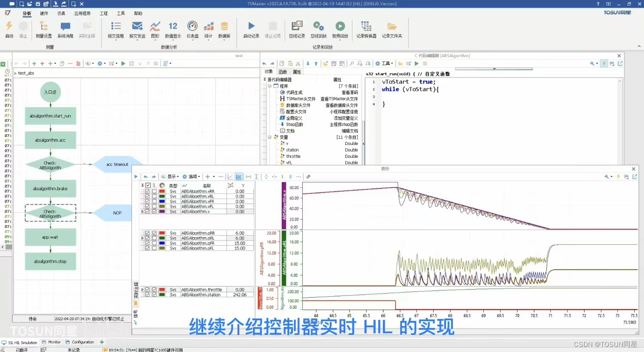Viewport: 644px width, 352px height.
Task: Click the plus add-signal icon in the graphics toolbar
Action: click(207, 176)
